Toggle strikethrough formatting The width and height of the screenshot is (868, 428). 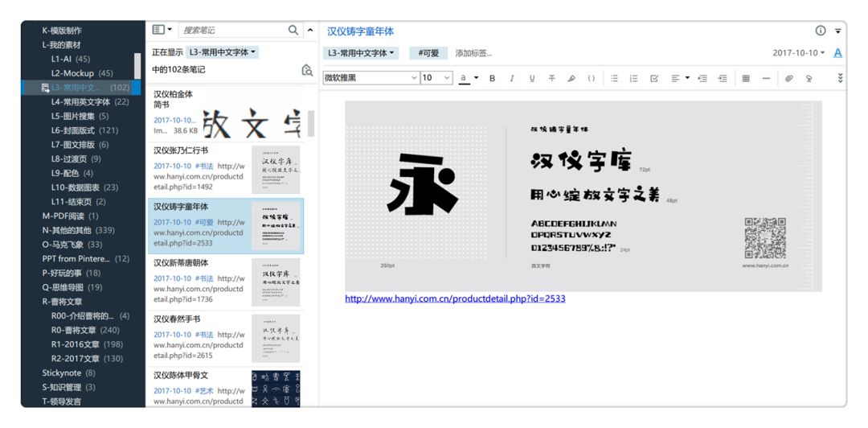[x=551, y=78]
